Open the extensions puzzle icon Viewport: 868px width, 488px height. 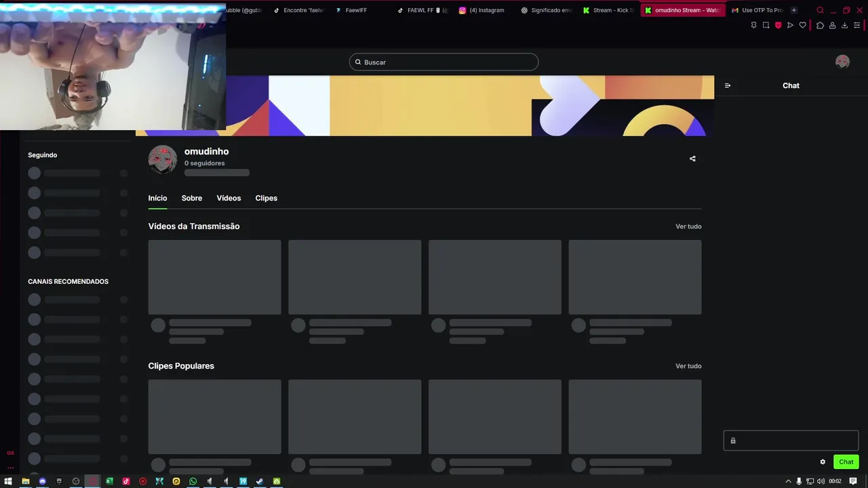click(820, 25)
